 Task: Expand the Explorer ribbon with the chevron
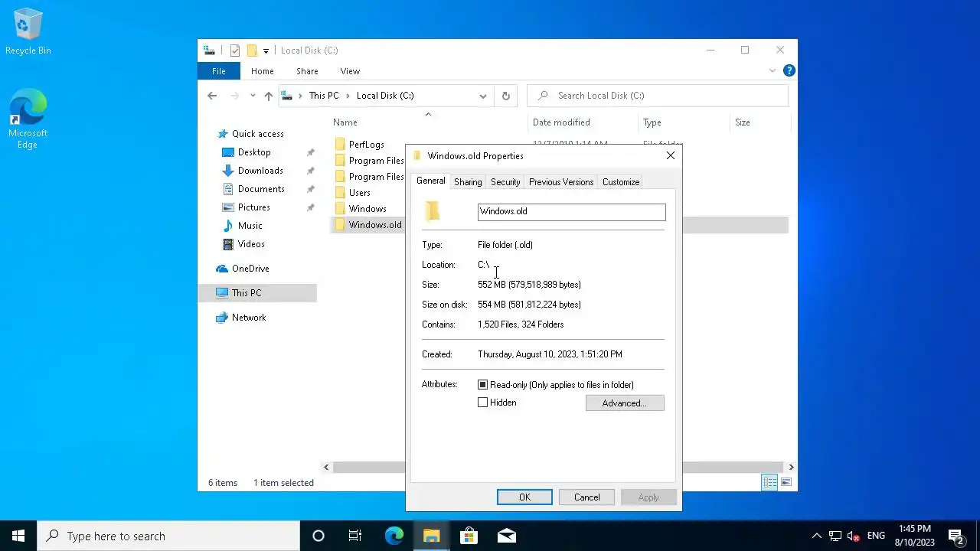(772, 70)
